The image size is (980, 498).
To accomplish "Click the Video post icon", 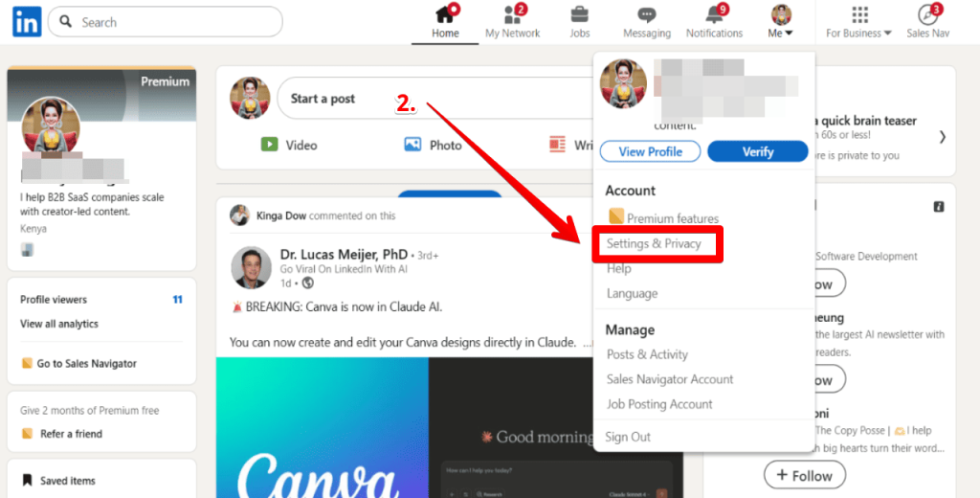I will point(269,145).
